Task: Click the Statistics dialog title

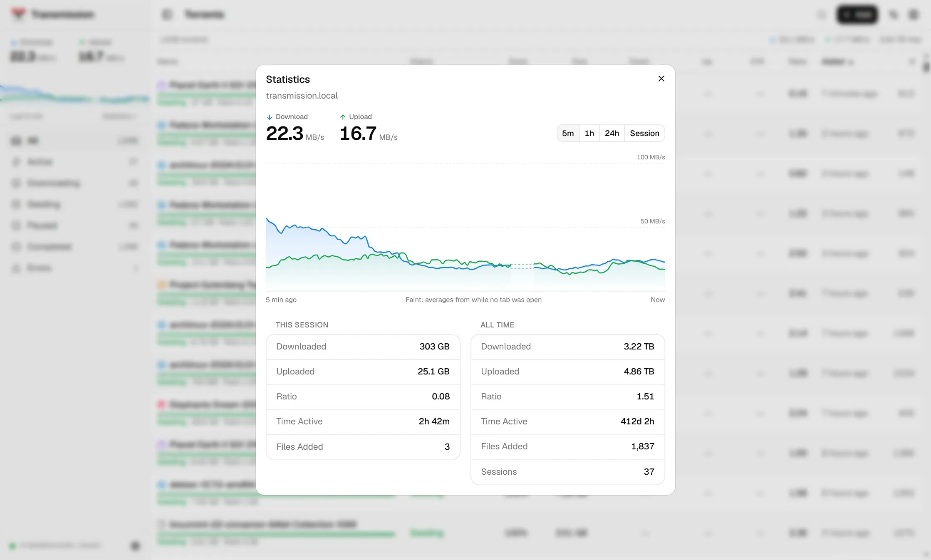Action: point(288,79)
